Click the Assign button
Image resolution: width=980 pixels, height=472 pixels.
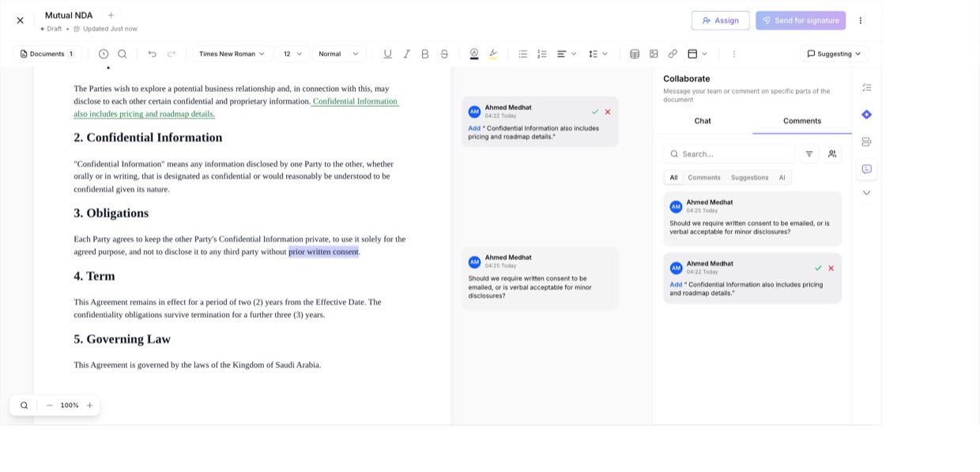720,21
